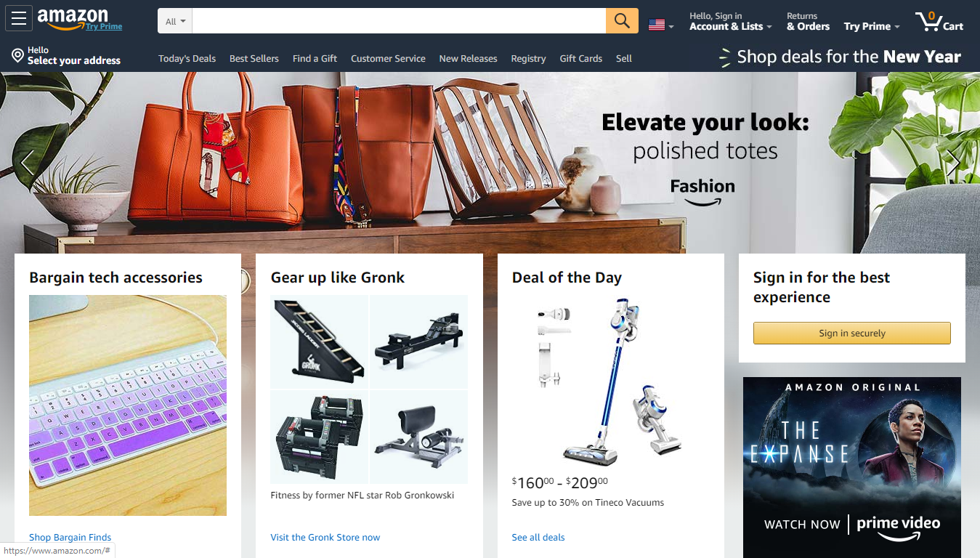Open the Try Prime dropdown
The image size is (980, 558).
(x=872, y=26)
